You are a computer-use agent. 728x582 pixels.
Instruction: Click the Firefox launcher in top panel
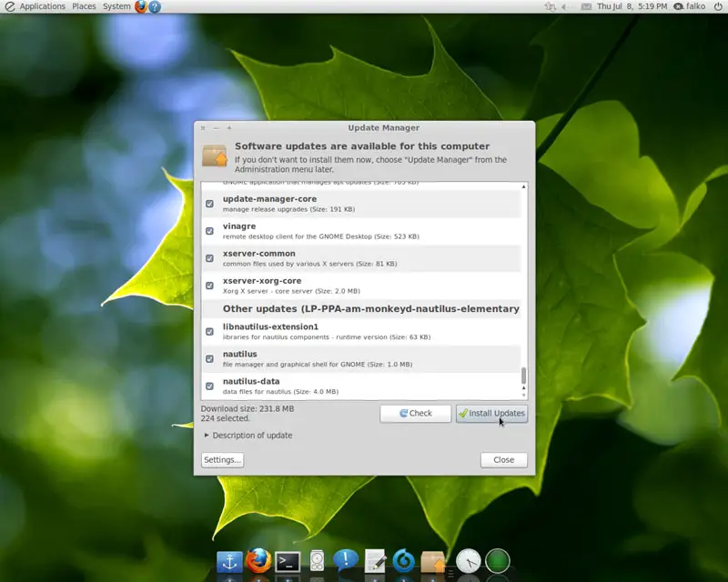tap(141, 6)
